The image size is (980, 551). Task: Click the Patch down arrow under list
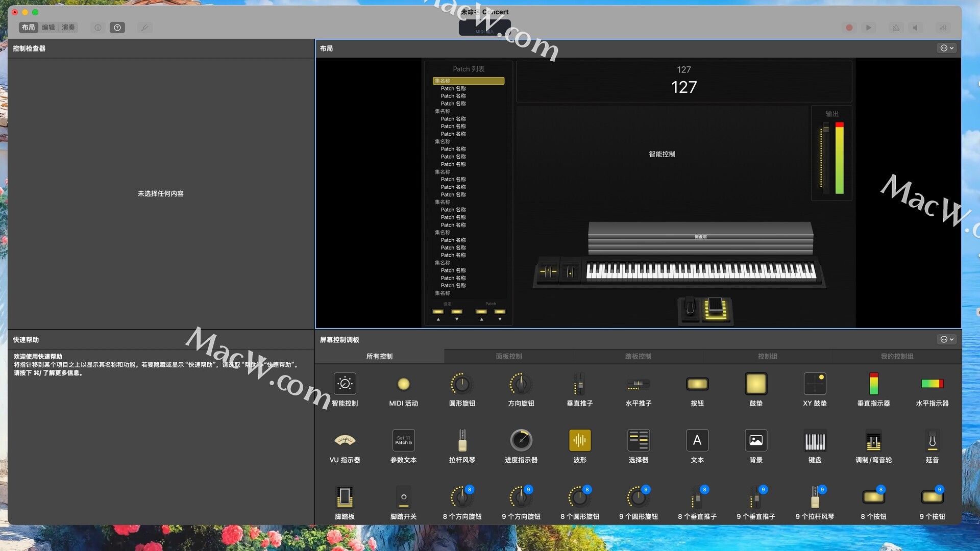coord(500,319)
